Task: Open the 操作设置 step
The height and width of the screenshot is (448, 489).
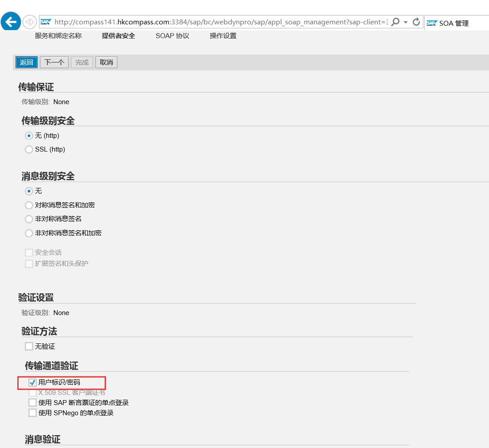Action: [x=223, y=36]
